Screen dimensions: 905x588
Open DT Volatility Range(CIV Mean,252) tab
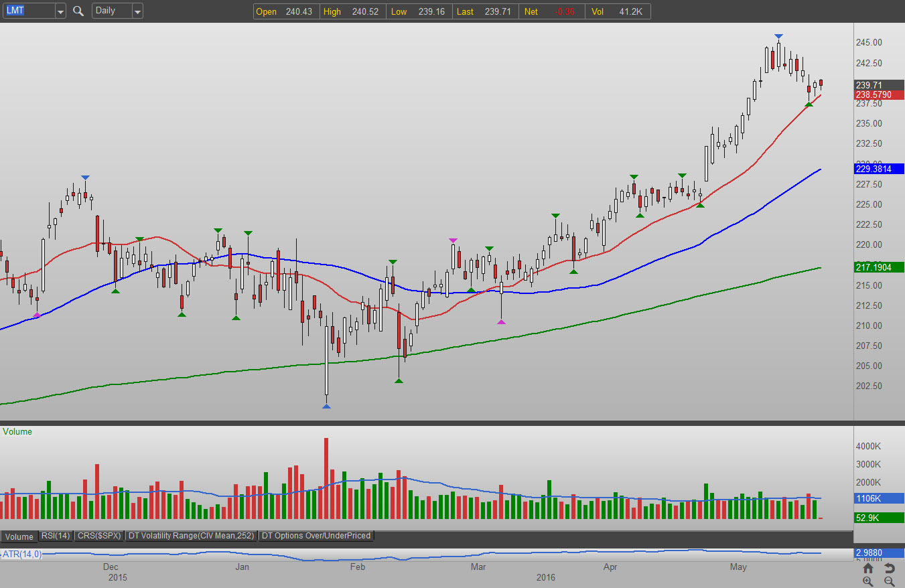(x=192, y=536)
